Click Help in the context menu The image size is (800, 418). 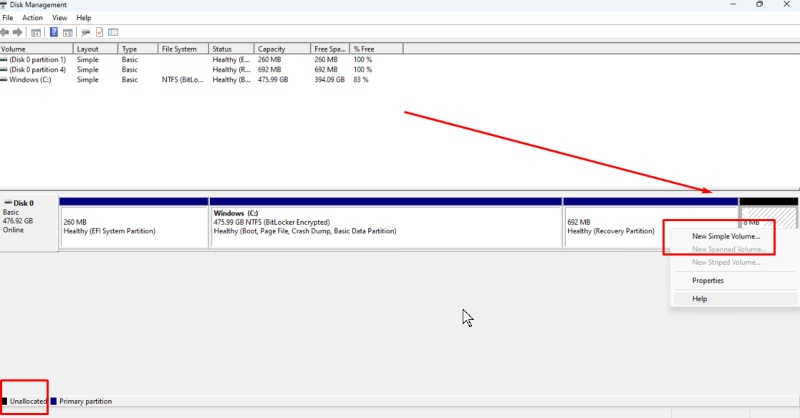pyautogui.click(x=700, y=298)
